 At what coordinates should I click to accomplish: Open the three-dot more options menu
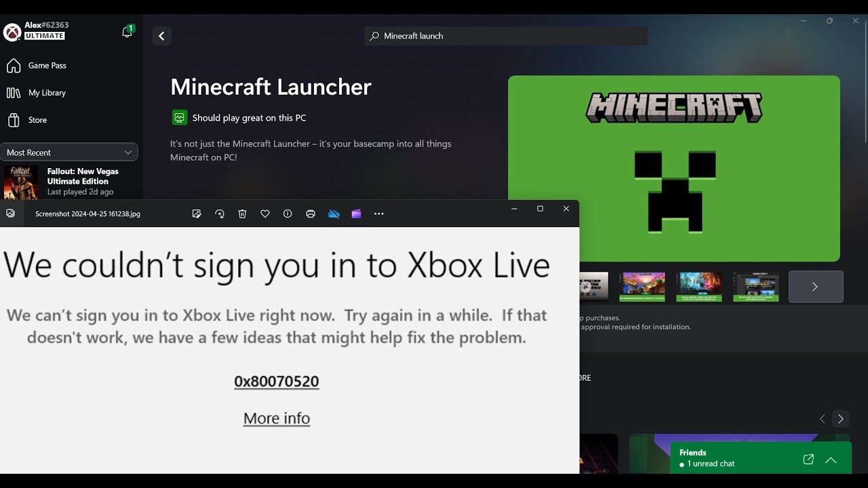click(379, 213)
